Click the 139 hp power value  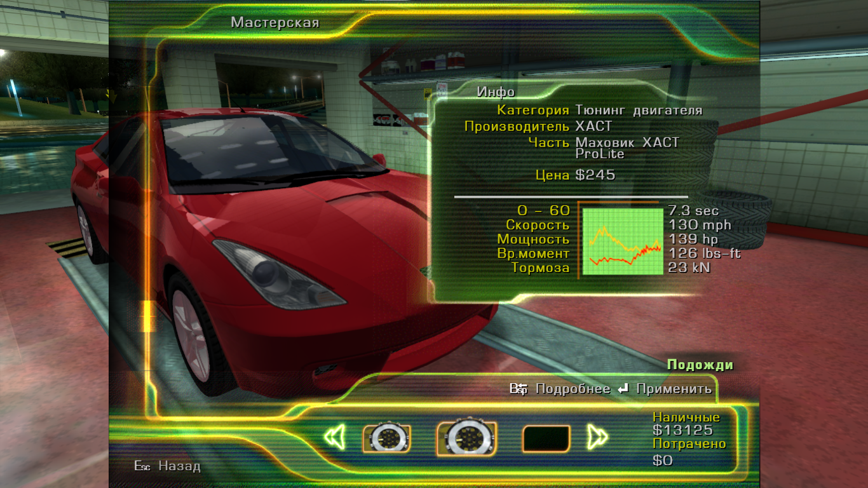(693, 239)
